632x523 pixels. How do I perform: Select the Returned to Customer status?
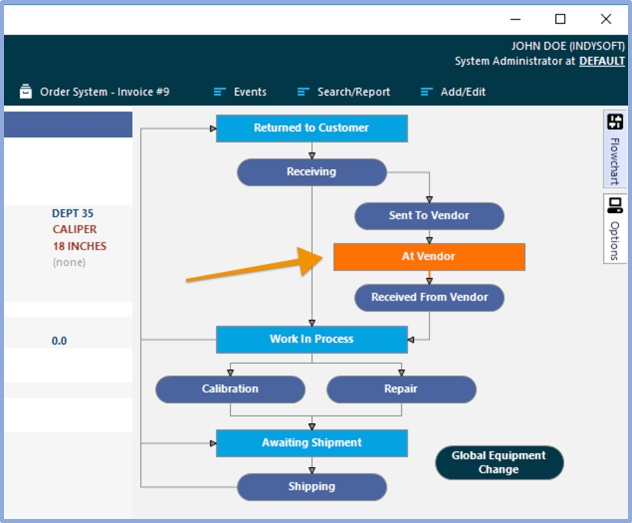coord(311,128)
